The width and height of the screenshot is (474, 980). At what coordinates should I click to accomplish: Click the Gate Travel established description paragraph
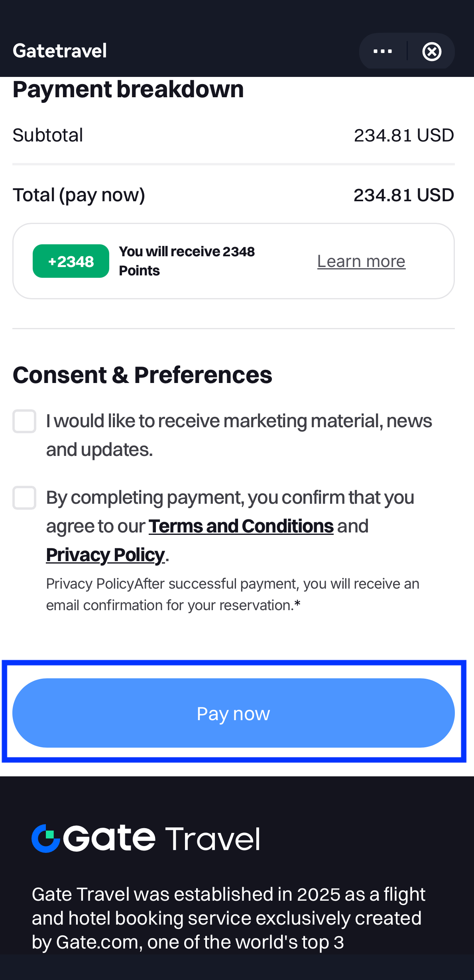point(228,918)
